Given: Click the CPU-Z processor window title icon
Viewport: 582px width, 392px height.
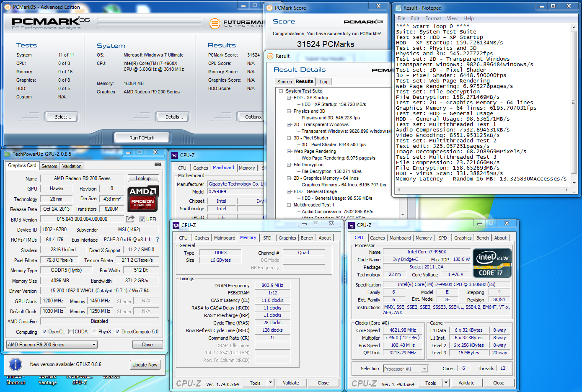Looking at the screenshot, I should tap(352, 225).
